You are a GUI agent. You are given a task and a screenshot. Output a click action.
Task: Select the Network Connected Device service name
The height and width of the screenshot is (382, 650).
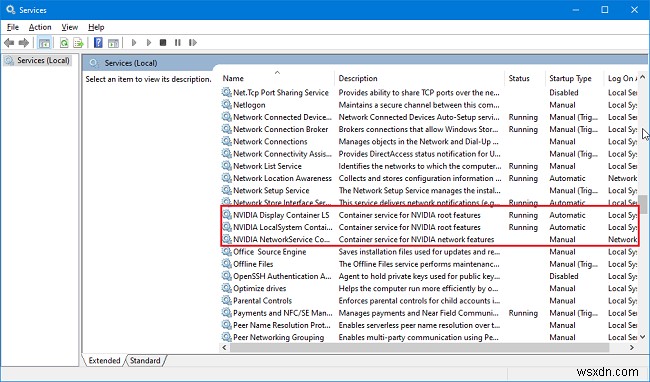click(x=282, y=117)
